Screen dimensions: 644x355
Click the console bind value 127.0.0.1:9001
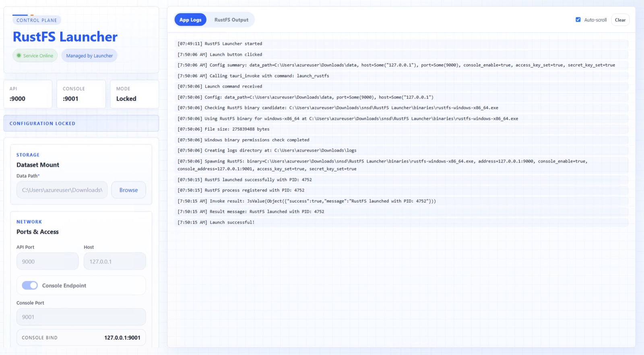click(122, 338)
